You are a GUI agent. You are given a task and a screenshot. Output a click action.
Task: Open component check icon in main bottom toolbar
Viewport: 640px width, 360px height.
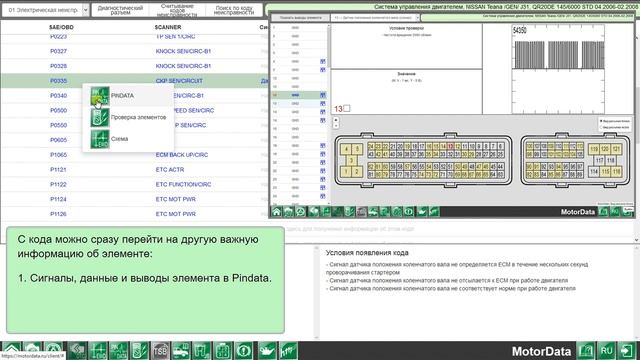140,351
